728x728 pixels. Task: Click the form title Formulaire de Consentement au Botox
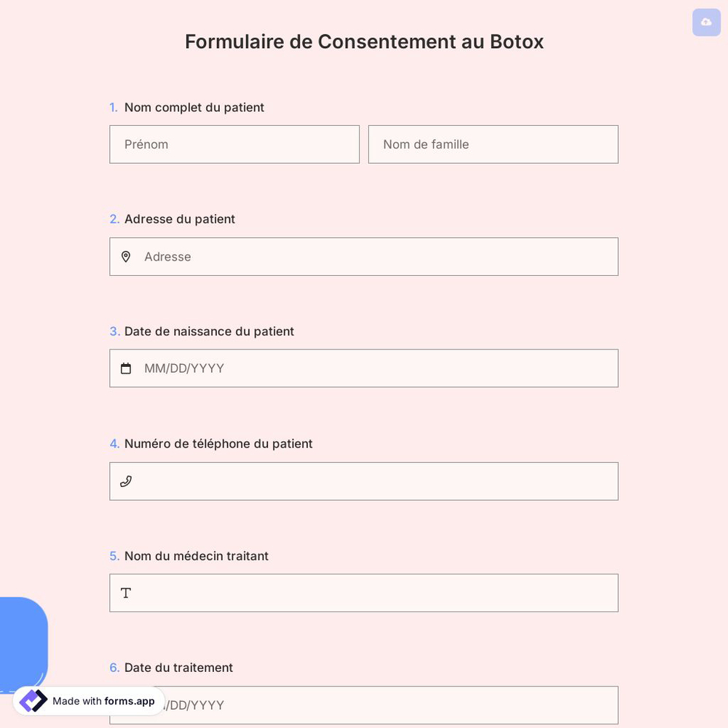click(x=364, y=41)
